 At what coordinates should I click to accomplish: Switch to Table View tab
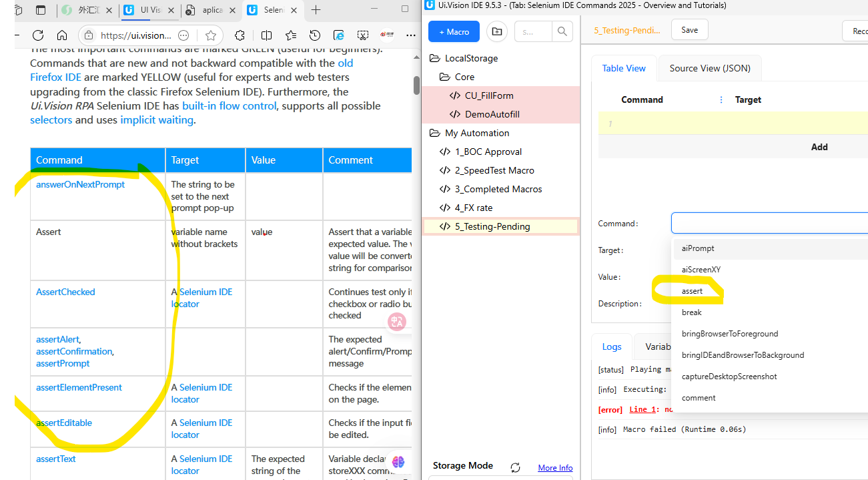[624, 68]
